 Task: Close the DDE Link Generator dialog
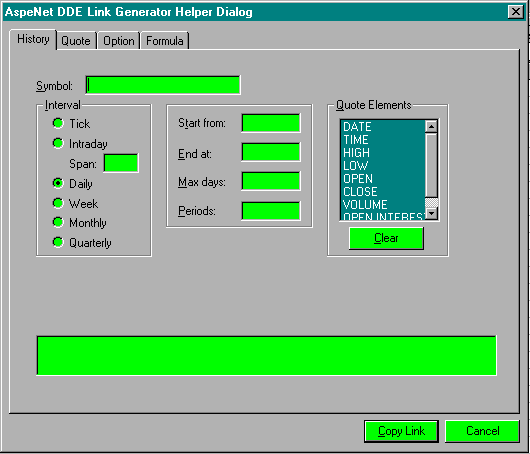coord(516,12)
